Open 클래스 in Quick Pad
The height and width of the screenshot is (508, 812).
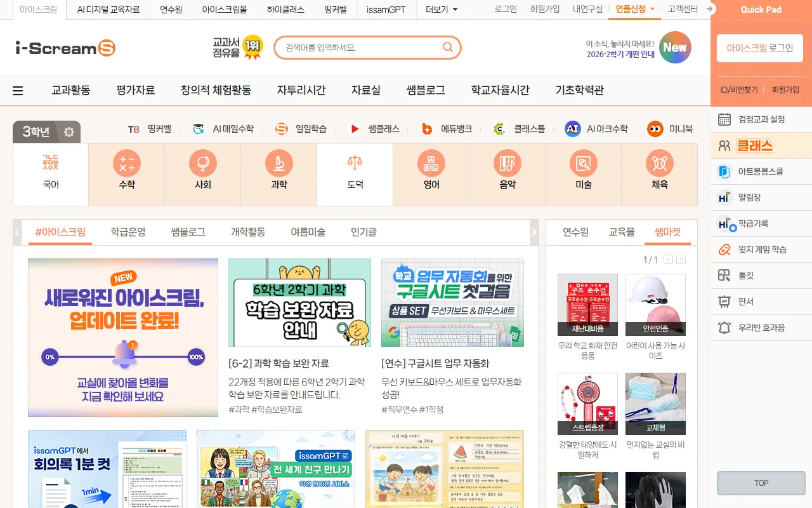click(761, 145)
